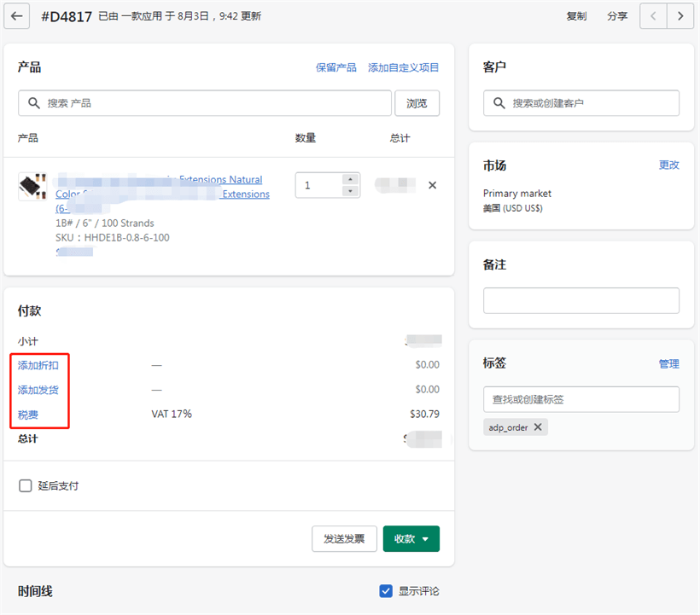700x615 pixels.
Task: Open the 保留产品 link
Action: [x=336, y=67]
